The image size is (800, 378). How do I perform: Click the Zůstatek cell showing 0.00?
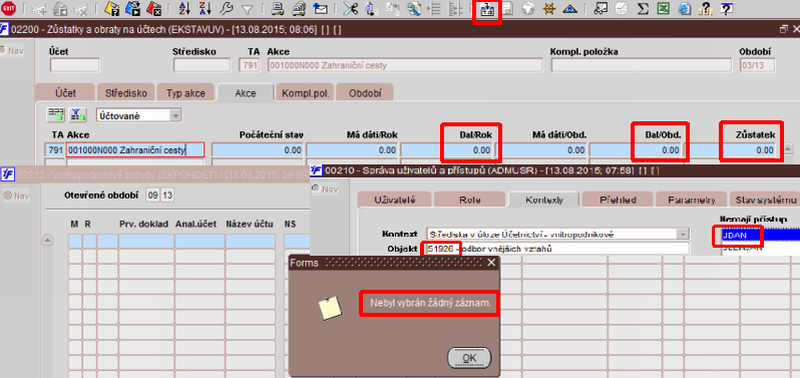(731, 150)
